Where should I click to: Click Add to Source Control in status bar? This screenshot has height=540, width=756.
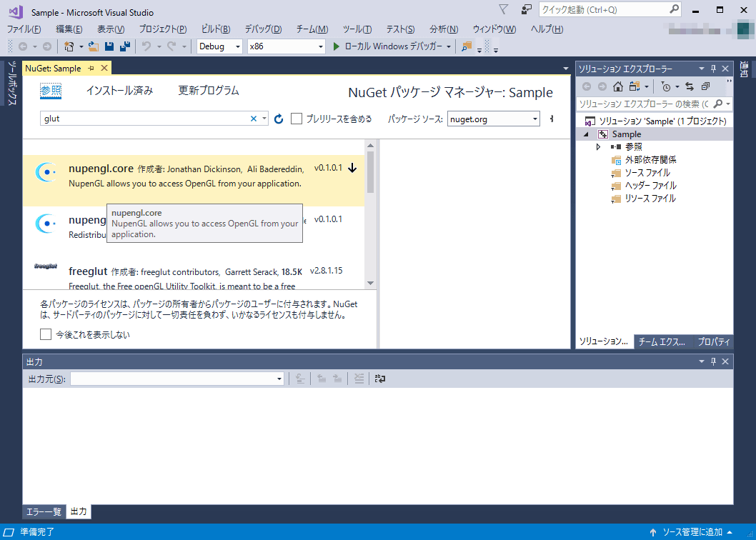pos(692,532)
